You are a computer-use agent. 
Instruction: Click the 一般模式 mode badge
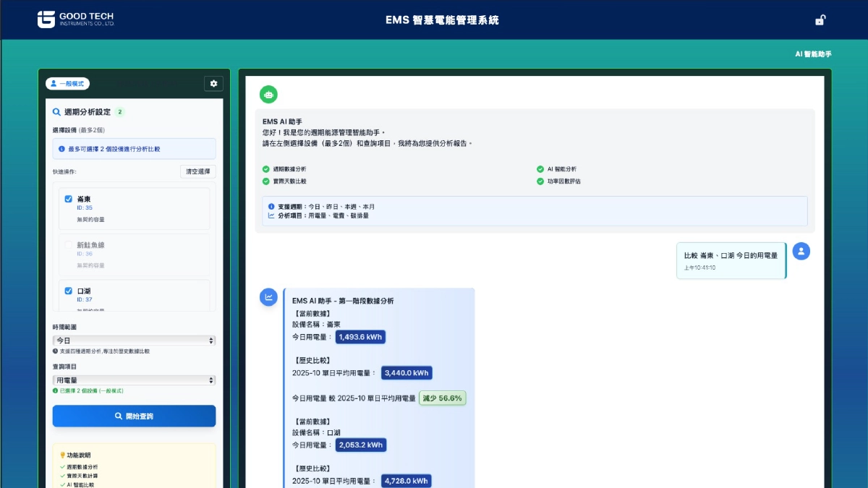click(x=69, y=83)
